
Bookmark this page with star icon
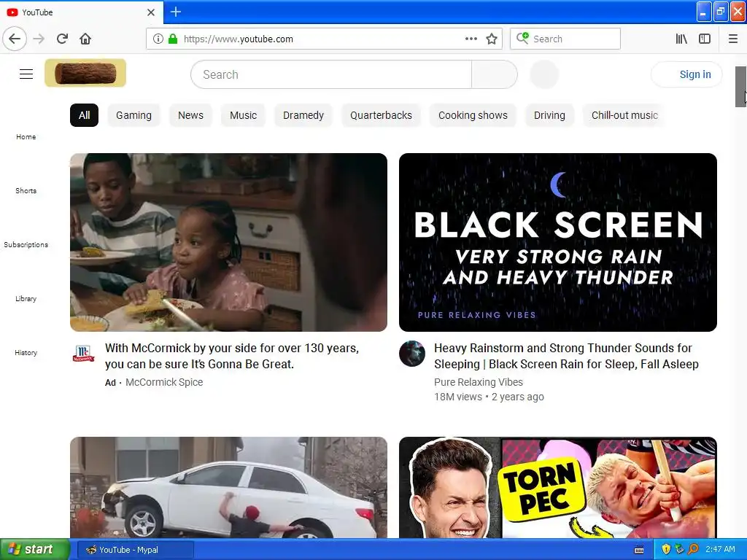click(492, 39)
